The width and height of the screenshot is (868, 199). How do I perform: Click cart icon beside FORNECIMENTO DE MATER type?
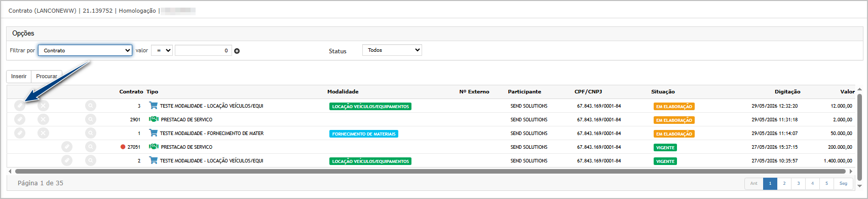coord(153,133)
